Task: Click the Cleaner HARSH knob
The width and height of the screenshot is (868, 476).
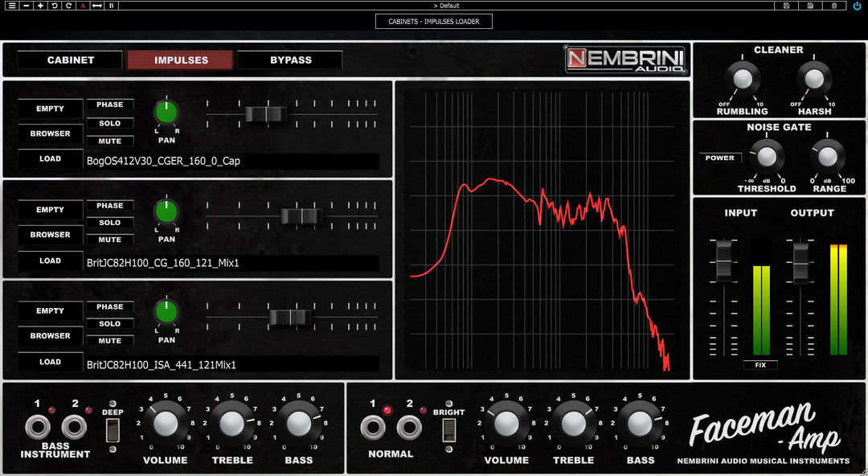Action: [814, 80]
